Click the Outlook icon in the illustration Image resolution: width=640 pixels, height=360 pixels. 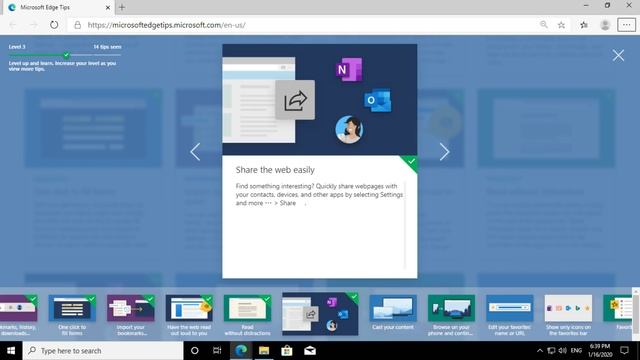pyautogui.click(x=378, y=100)
